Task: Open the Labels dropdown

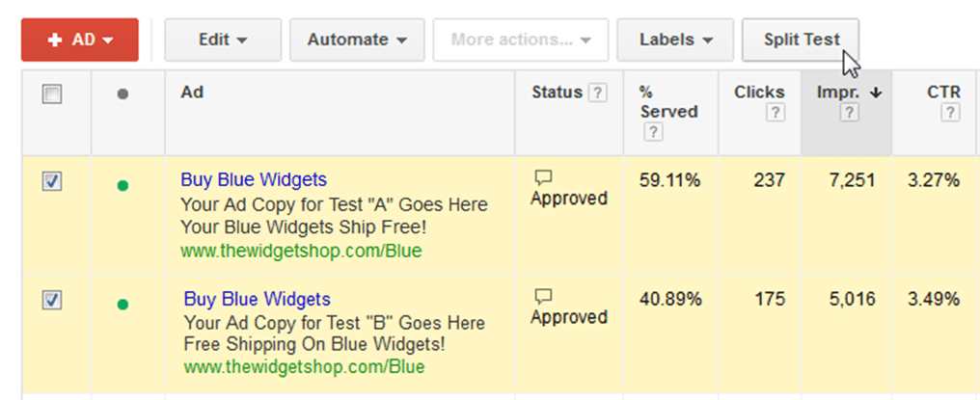Action: [x=676, y=40]
